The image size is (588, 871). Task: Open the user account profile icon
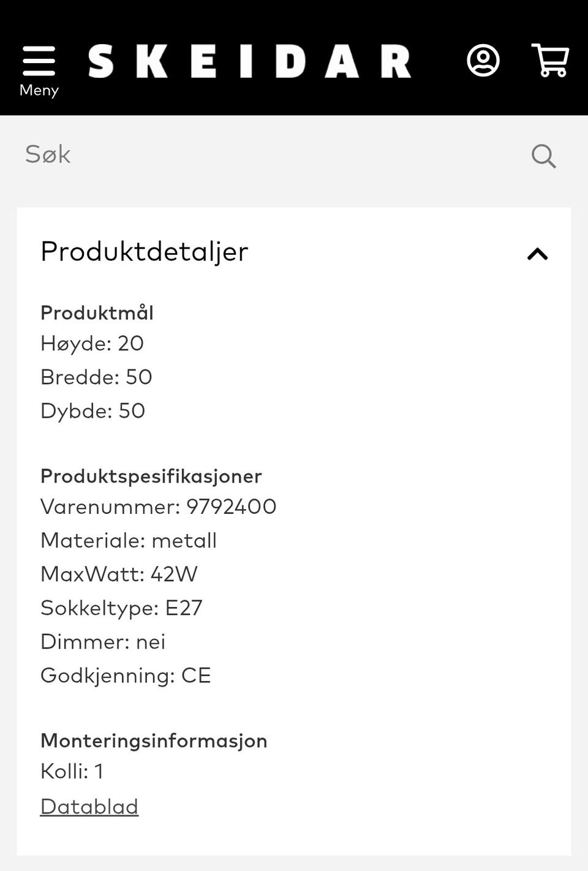coord(483,61)
